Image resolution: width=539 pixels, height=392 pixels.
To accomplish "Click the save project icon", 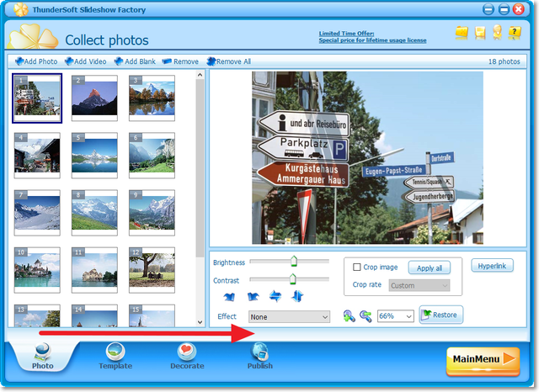I will (480, 33).
